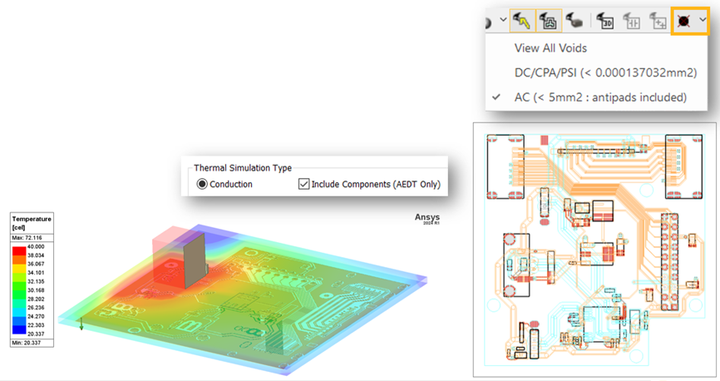Image resolution: width=720 pixels, height=381 pixels.
Task: Click the red 40.000 legend swatch
Action: pyautogui.click(x=19, y=251)
